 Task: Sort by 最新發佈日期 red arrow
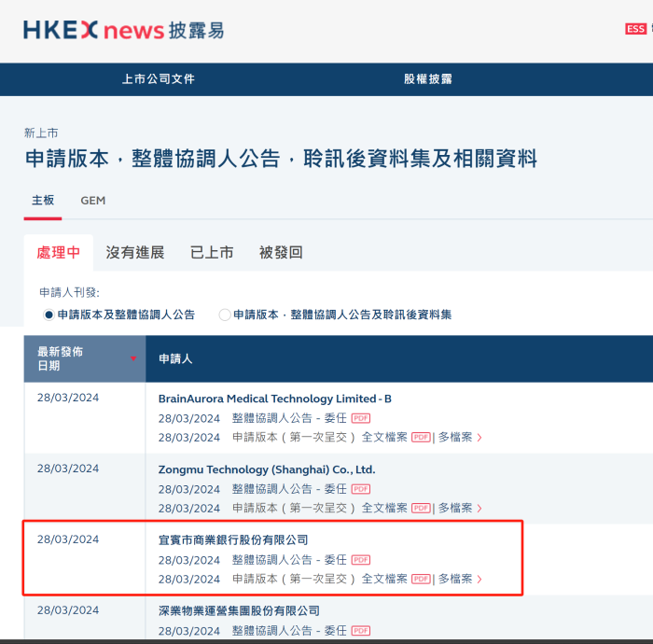133,358
